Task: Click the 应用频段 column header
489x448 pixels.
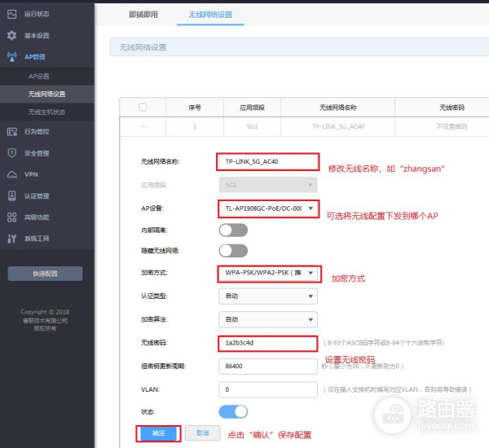Action: (252, 108)
